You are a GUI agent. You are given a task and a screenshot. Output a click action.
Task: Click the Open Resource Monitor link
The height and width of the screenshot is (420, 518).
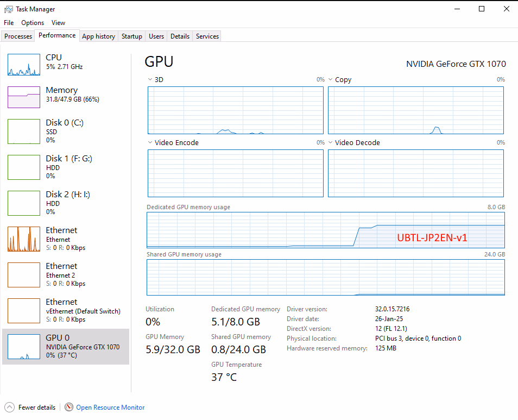click(110, 408)
